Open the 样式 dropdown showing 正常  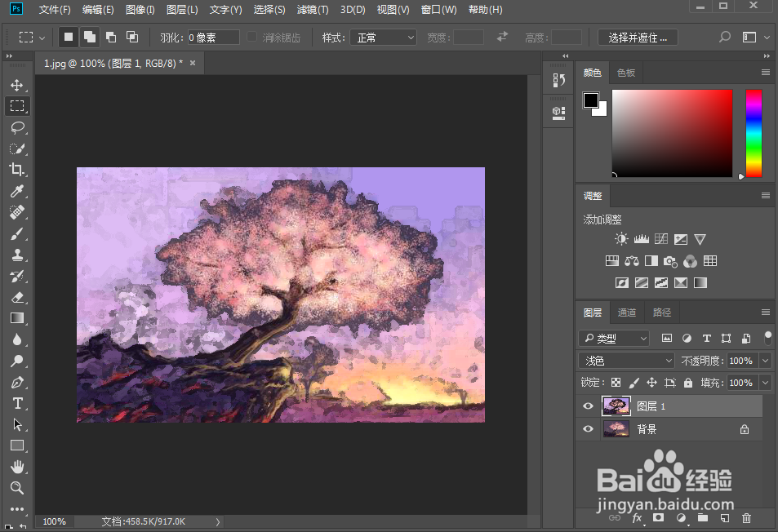point(383,38)
